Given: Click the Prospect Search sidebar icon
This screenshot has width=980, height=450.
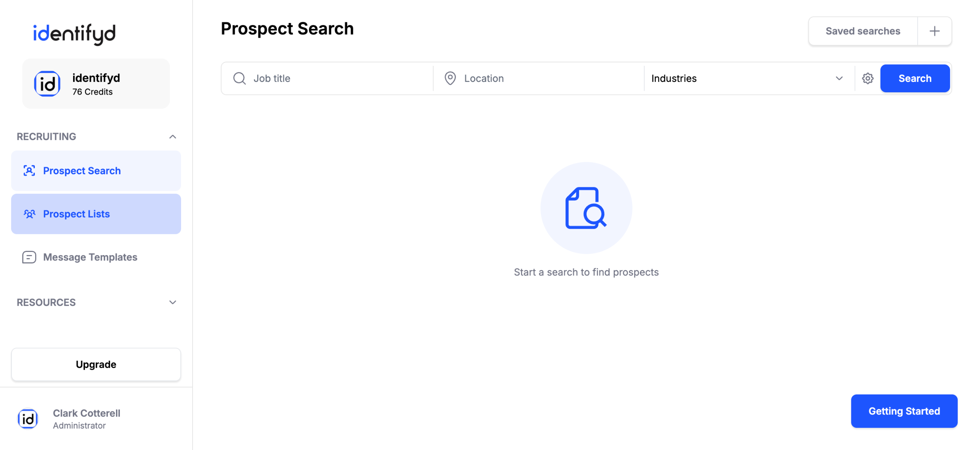Looking at the screenshot, I should [29, 171].
